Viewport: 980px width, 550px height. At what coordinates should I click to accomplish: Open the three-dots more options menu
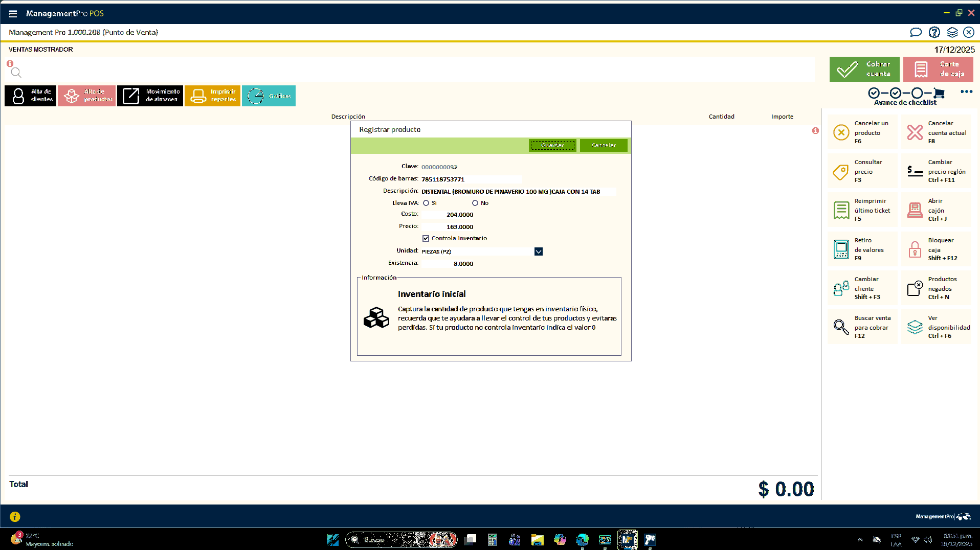coord(966,92)
